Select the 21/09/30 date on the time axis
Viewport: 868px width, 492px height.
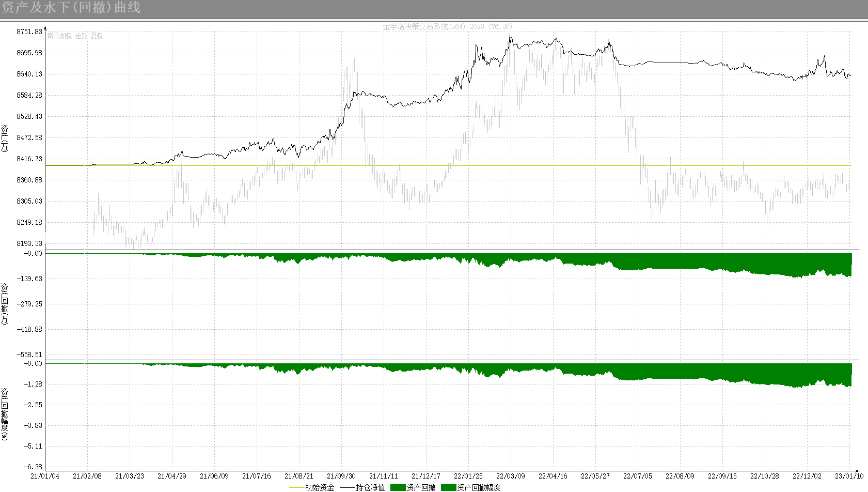coord(341,476)
